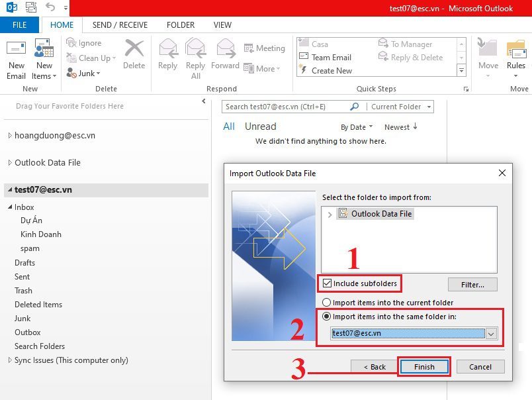Select the Reply & Delete quick step
532x400 pixels.
[410, 58]
